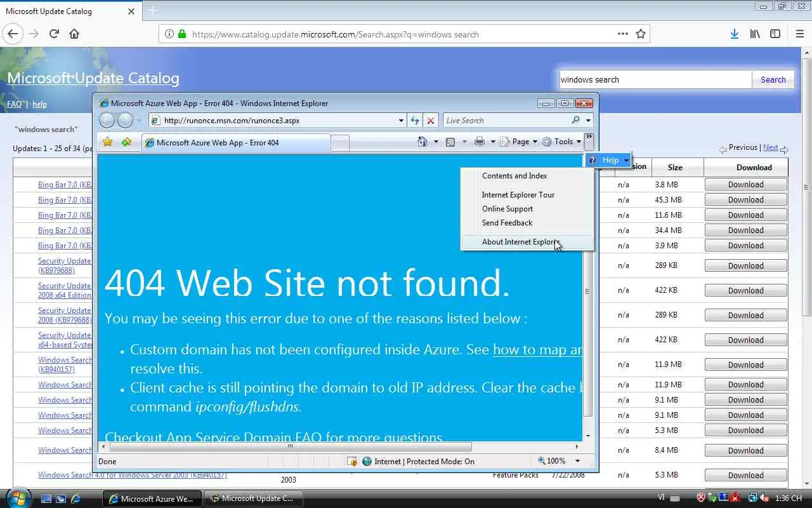Open a new Firefox tab with plus
The width and height of the screenshot is (812, 508).
point(152,11)
